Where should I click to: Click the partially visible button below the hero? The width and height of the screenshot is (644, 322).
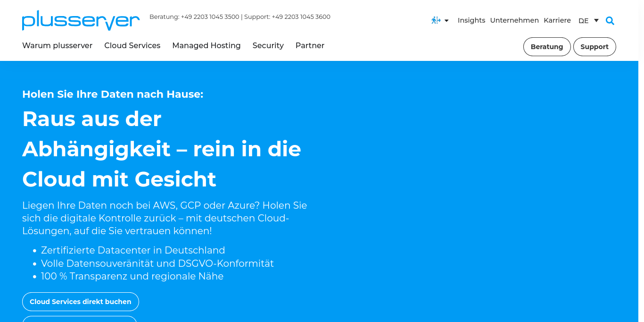tap(80, 319)
